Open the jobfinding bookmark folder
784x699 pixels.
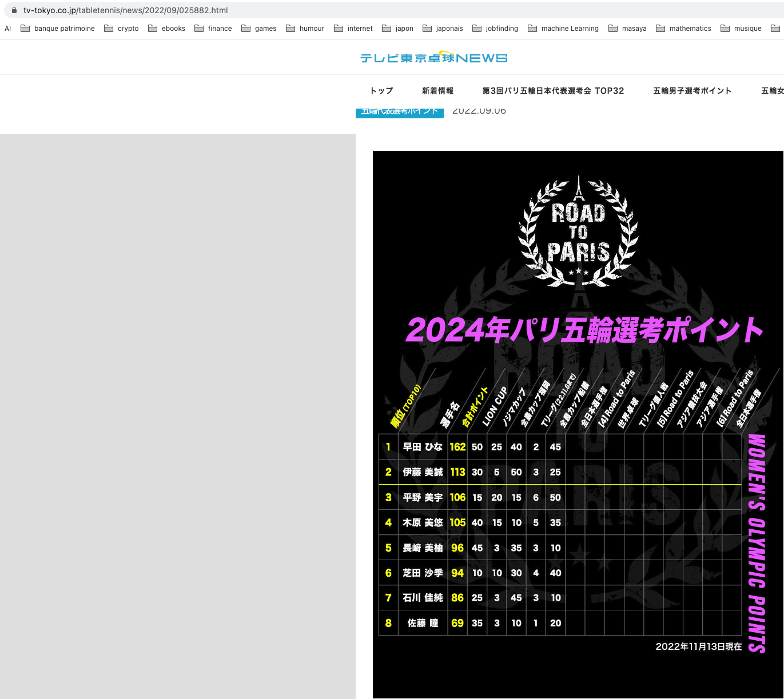click(495, 29)
